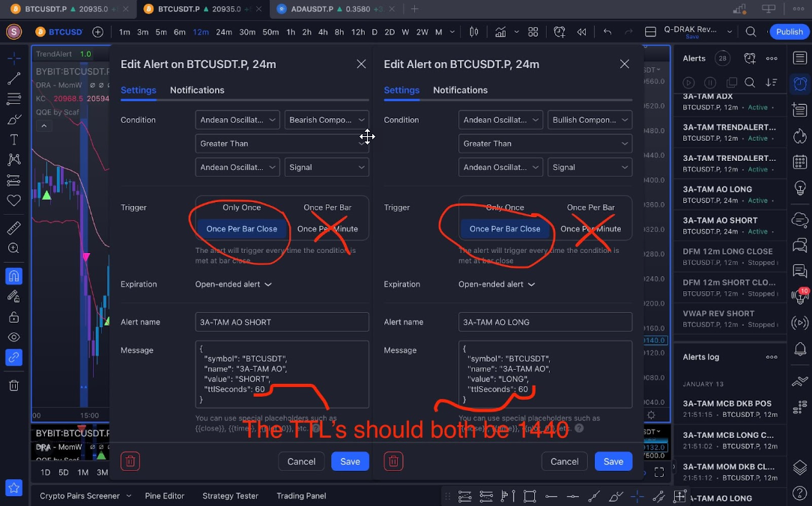Select the text annotation tool
Screen dimensions: 812x506
pyautogui.click(x=14, y=140)
